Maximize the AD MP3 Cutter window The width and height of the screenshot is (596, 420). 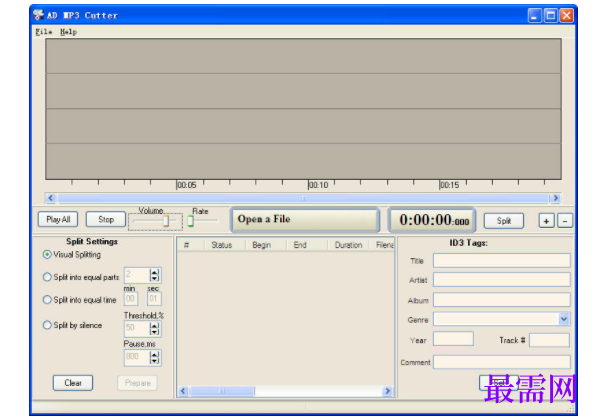click(551, 16)
